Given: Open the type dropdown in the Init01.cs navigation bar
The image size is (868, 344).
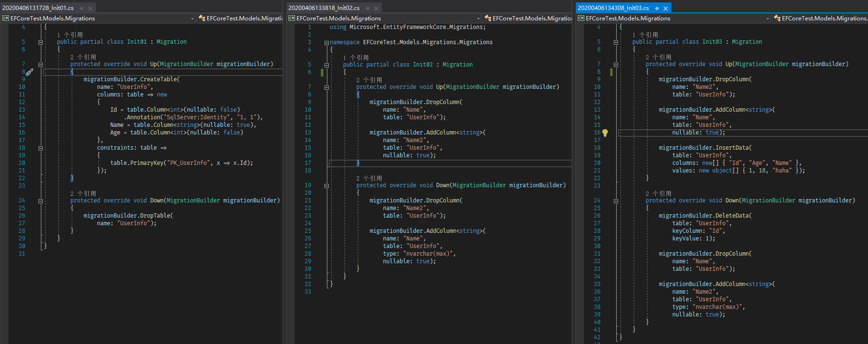Looking at the screenshot, I should [x=240, y=18].
